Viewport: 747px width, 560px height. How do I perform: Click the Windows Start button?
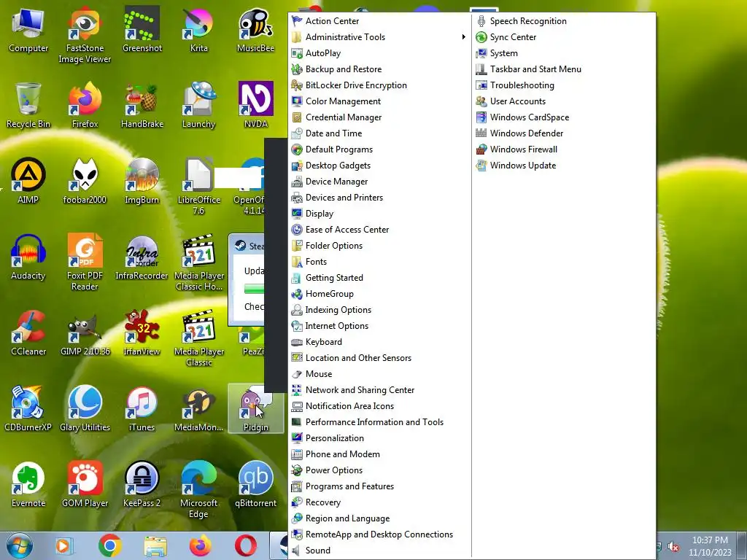20,545
